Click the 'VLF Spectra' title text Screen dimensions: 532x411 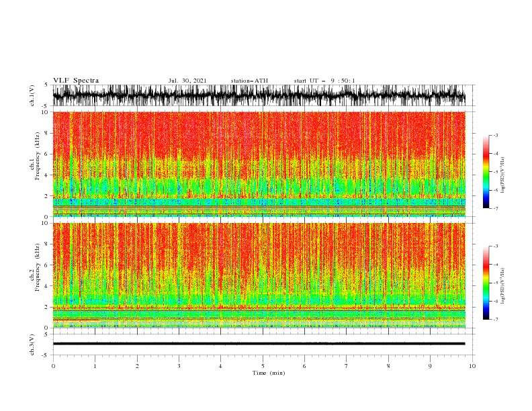76,81
